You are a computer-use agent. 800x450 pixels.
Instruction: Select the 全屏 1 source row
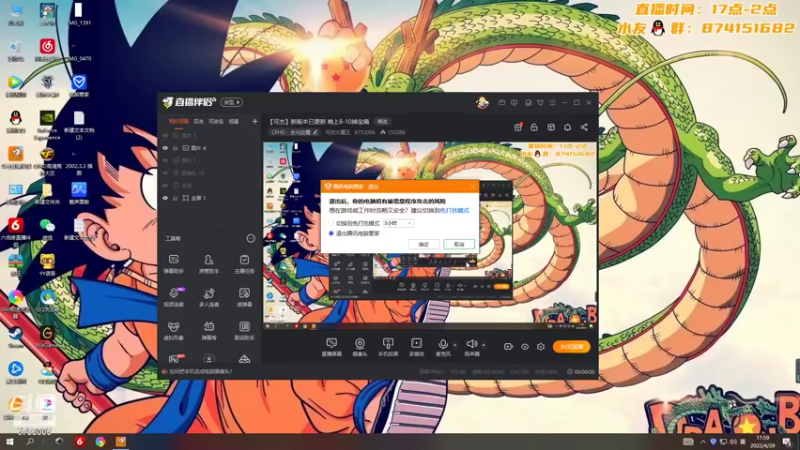click(209, 198)
